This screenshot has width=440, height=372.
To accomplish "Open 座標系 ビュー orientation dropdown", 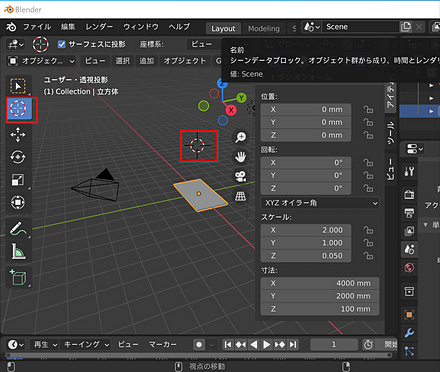I will 204,44.
